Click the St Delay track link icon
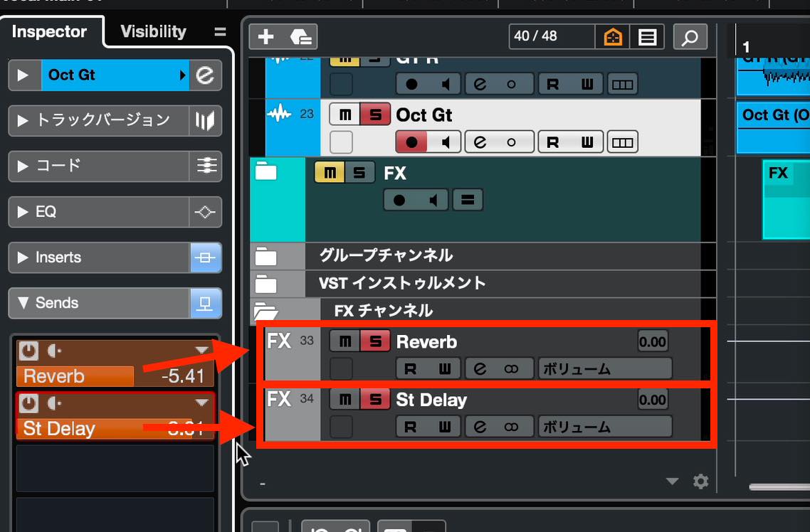Image resolution: width=810 pixels, height=532 pixels. point(511,427)
